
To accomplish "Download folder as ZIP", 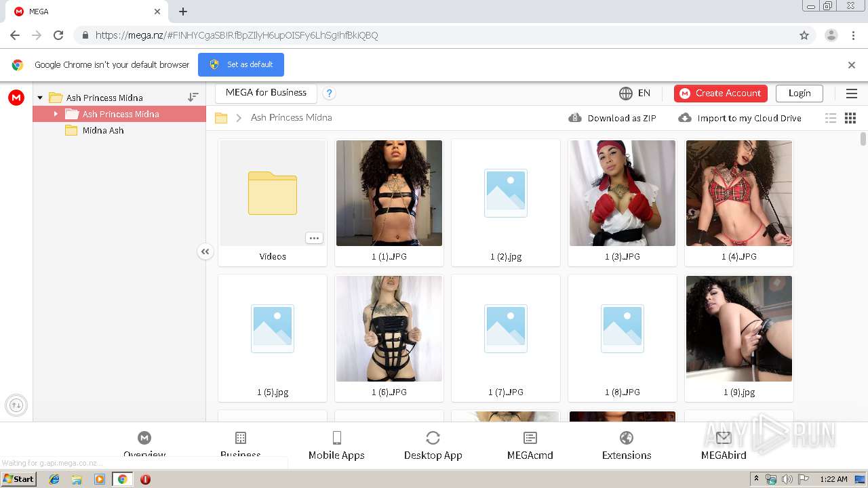I will (x=612, y=118).
